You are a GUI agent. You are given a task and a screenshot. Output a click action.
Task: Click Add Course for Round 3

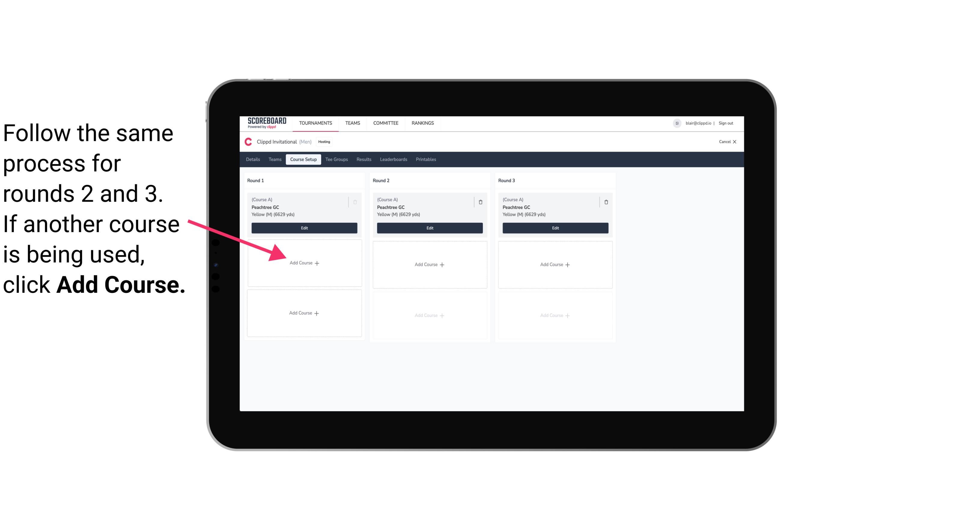tap(554, 264)
